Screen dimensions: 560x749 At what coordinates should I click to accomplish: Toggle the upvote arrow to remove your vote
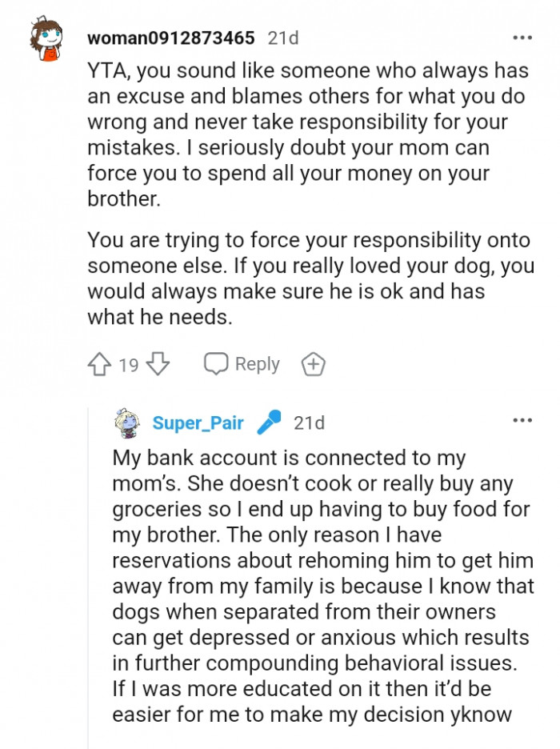(98, 364)
